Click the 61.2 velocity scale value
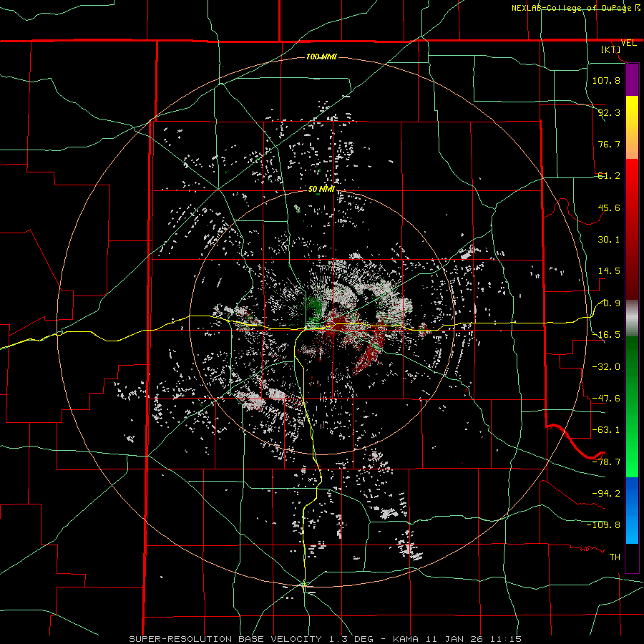 tap(609, 176)
